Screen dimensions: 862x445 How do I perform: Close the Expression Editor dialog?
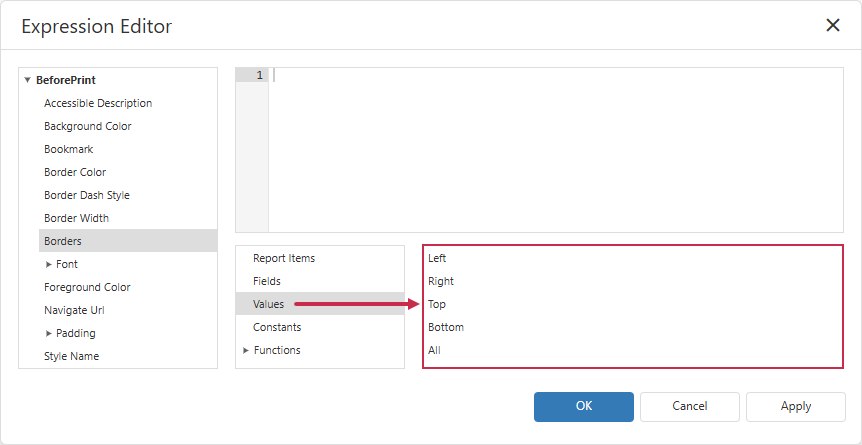(x=833, y=25)
